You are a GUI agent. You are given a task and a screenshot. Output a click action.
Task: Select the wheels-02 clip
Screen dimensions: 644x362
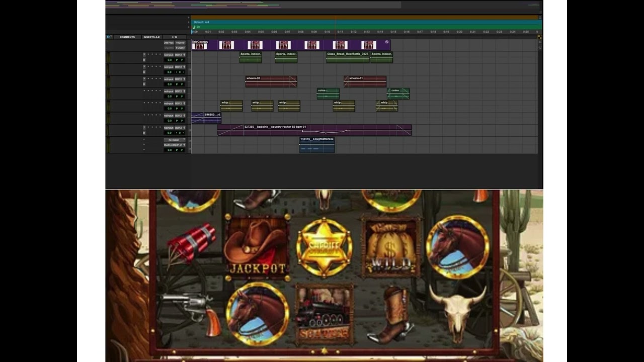coord(271,81)
